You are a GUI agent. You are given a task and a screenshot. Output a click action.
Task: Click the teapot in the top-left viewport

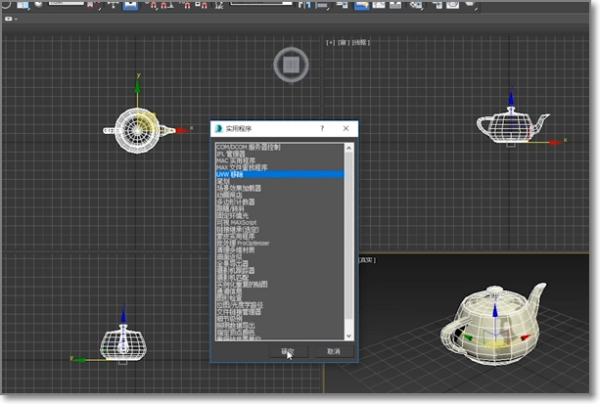pos(136,130)
